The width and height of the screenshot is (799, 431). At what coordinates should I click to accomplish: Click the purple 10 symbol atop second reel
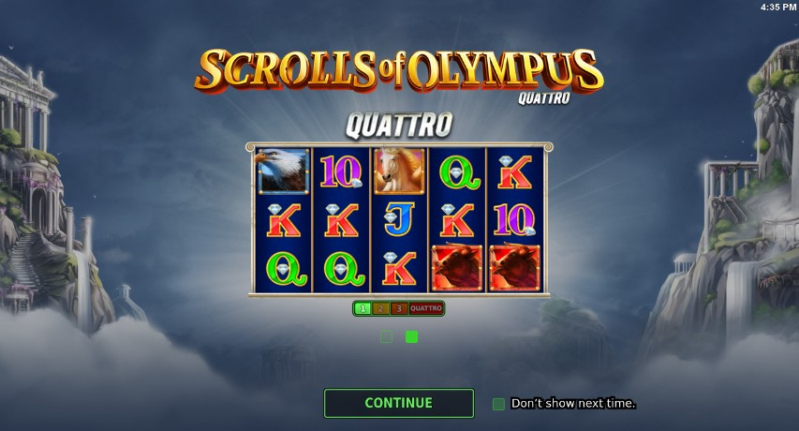341,172
